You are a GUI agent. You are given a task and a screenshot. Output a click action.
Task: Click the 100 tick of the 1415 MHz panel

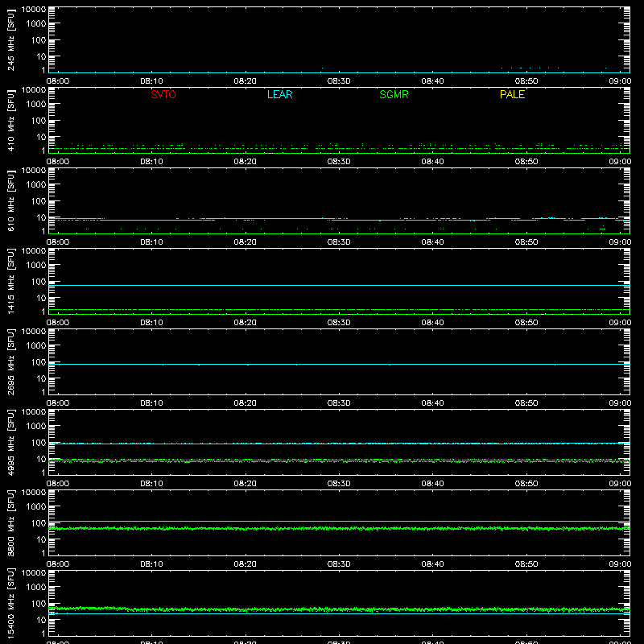(x=39, y=282)
